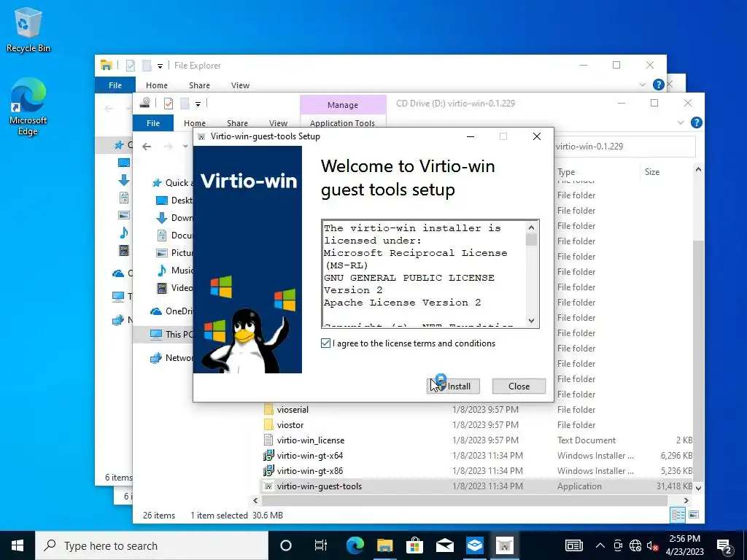Image resolution: width=747 pixels, height=560 pixels.
Task: Click license text scrollbar down arrow
Action: (x=532, y=321)
